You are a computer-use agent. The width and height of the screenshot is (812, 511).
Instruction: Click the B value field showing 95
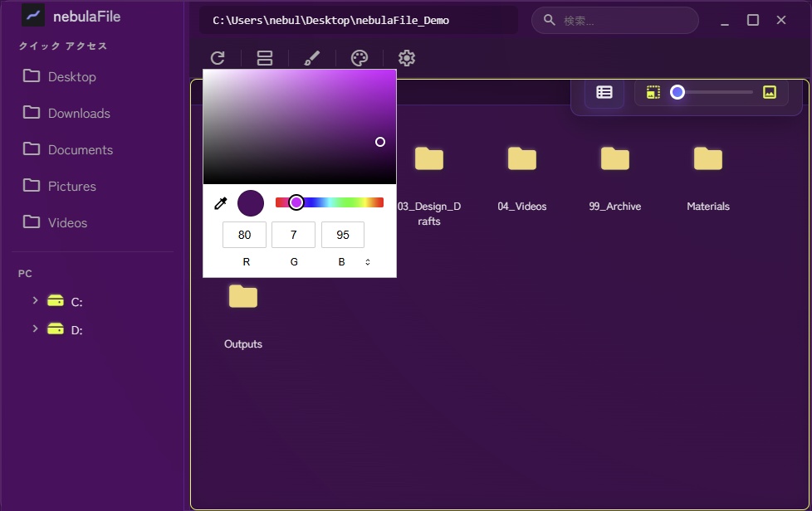point(343,235)
